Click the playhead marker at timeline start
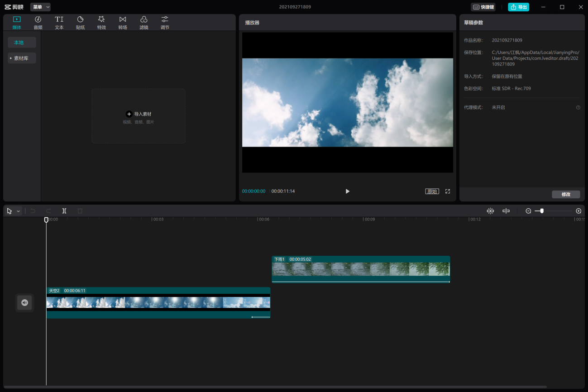Viewport: 588px width, 392px height. 46,220
